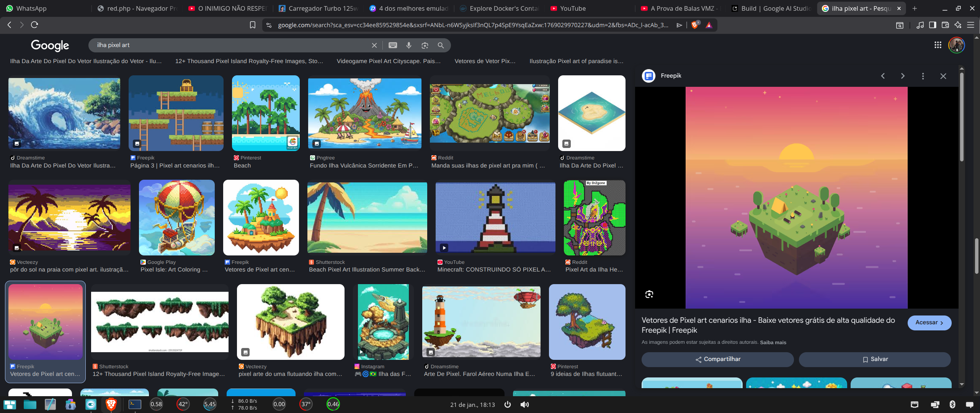The width and height of the screenshot is (980, 413).
Task: Start voice search with microphone icon
Action: pyautogui.click(x=409, y=45)
